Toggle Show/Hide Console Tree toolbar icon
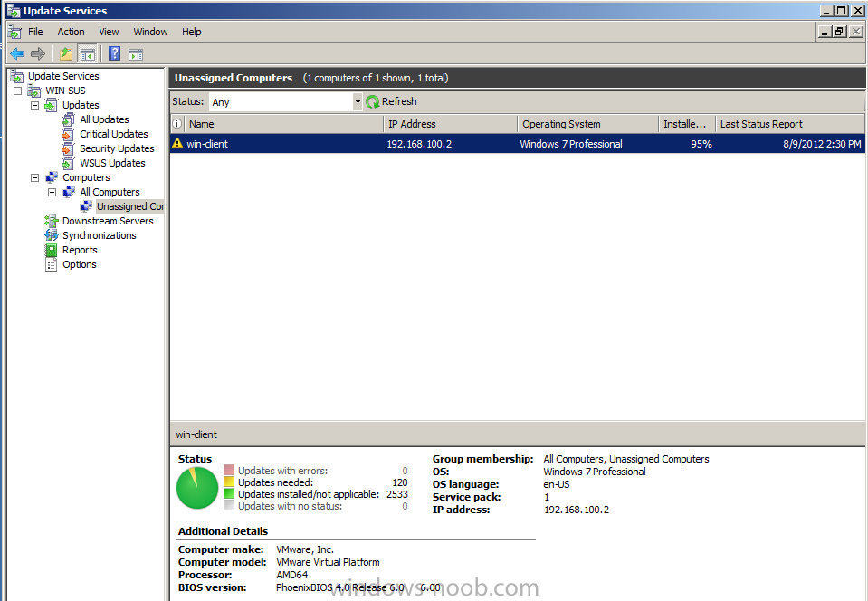 (x=87, y=53)
